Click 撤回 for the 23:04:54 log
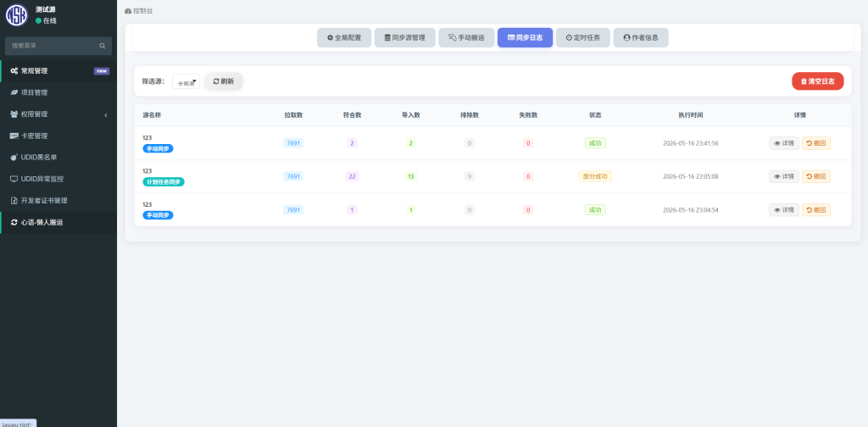868x427 pixels. tap(816, 209)
